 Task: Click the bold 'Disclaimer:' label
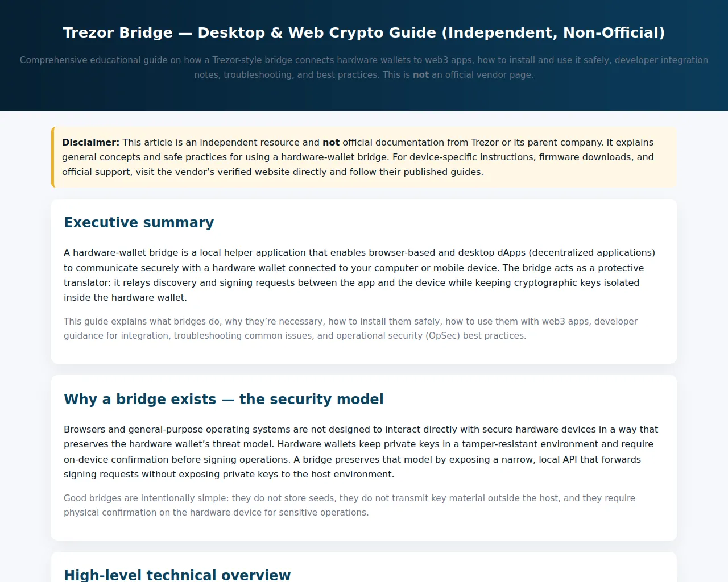click(91, 142)
